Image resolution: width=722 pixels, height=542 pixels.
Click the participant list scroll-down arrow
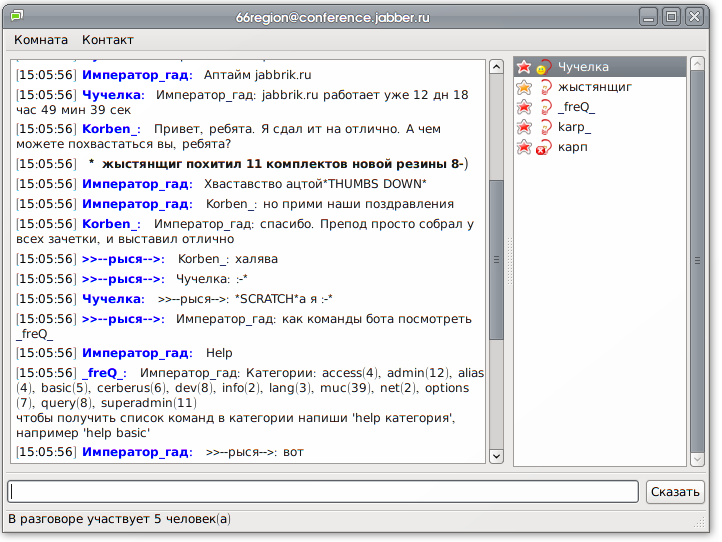pos(697,456)
